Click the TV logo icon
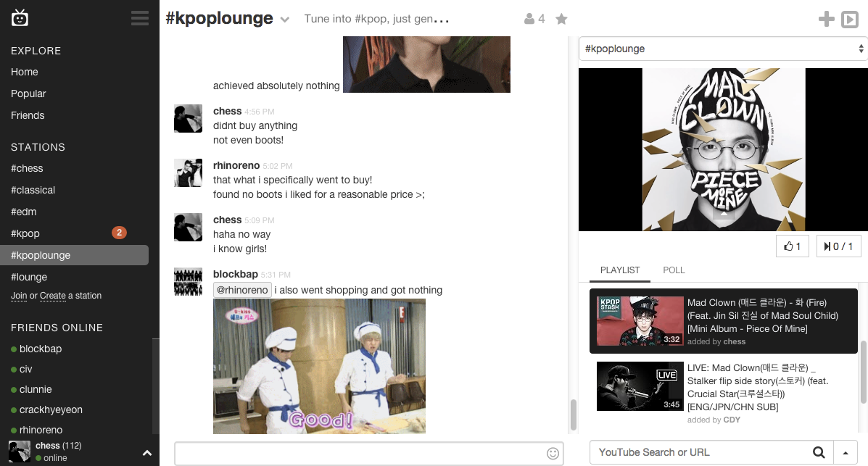Screen dimensions: 868x466 (x=20, y=17)
